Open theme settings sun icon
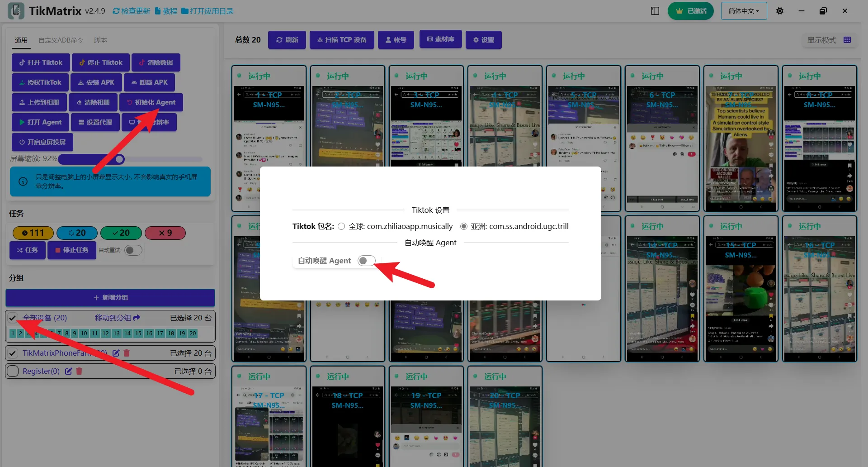The image size is (868, 467). 780,11
